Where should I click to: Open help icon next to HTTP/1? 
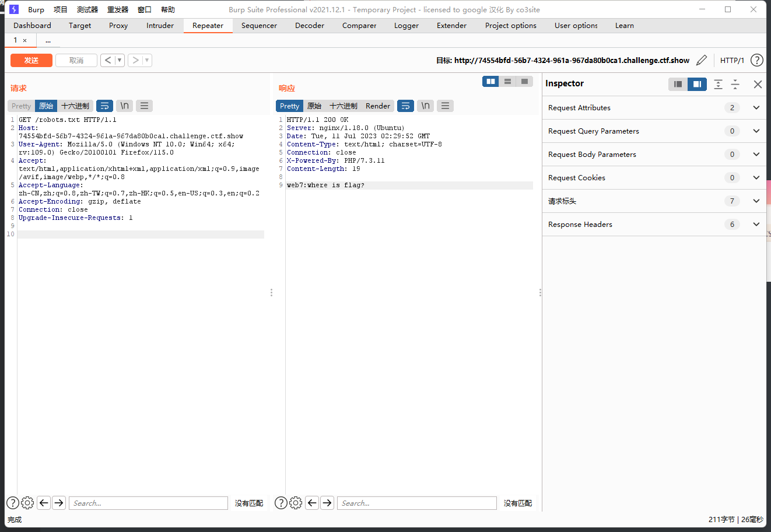click(x=757, y=60)
